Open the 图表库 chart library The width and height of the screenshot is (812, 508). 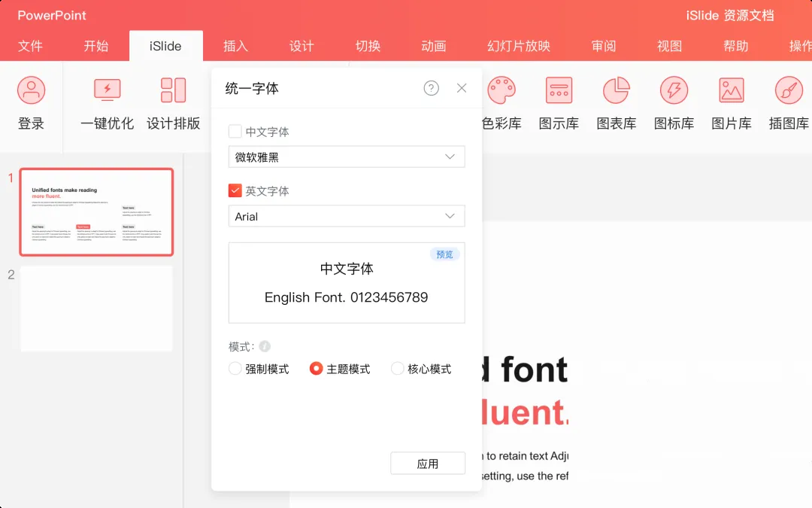click(x=617, y=103)
